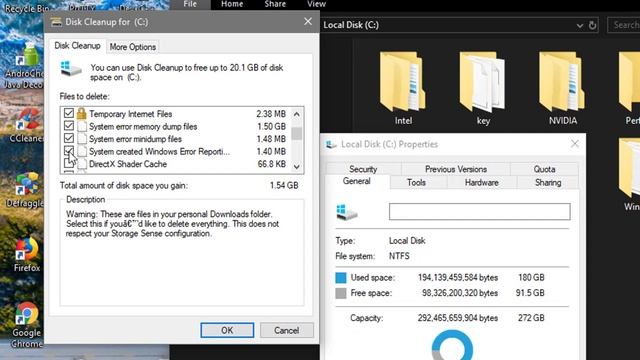Switch to the More Options tab

tap(133, 47)
